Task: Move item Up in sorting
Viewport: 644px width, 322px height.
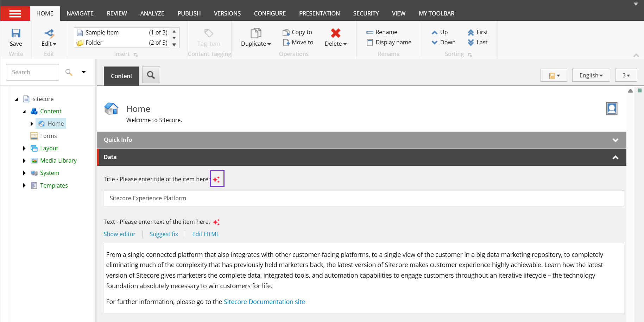Action: click(440, 32)
